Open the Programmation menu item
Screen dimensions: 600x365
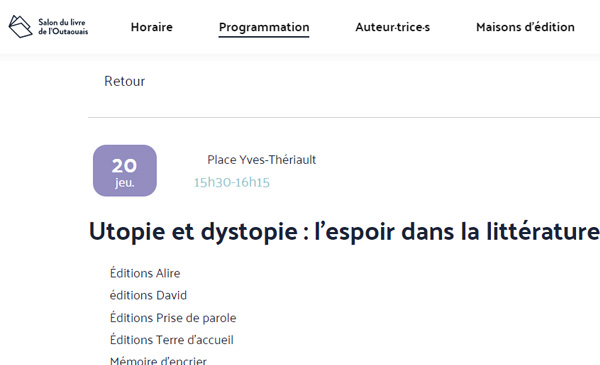pyautogui.click(x=264, y=27)
